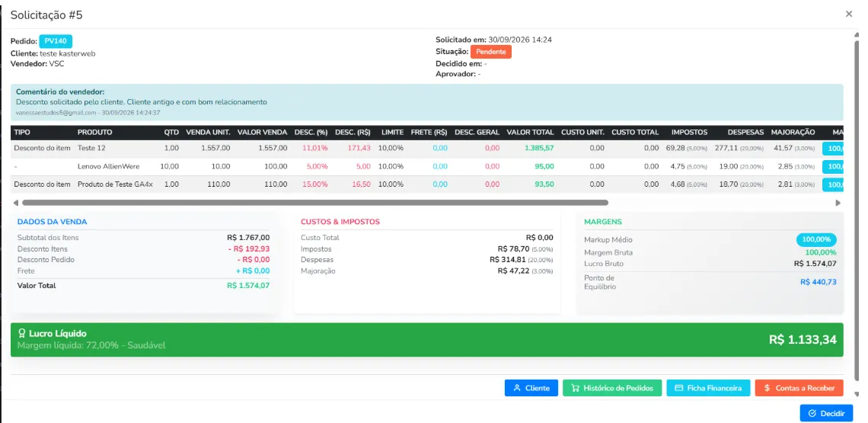868x423 pixels.
Task: Click the vanessaestudos5@gmail.com comment author
Action: [x=56, y=113]
